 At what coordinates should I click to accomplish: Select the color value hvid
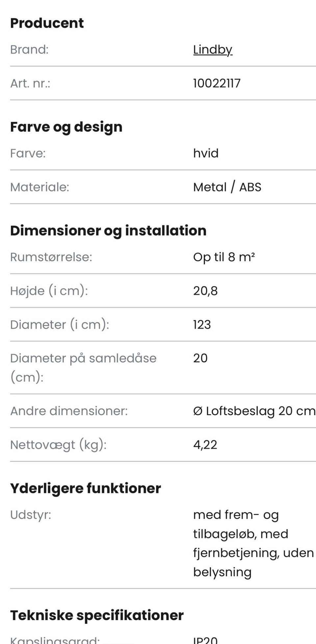coord(206,153)
